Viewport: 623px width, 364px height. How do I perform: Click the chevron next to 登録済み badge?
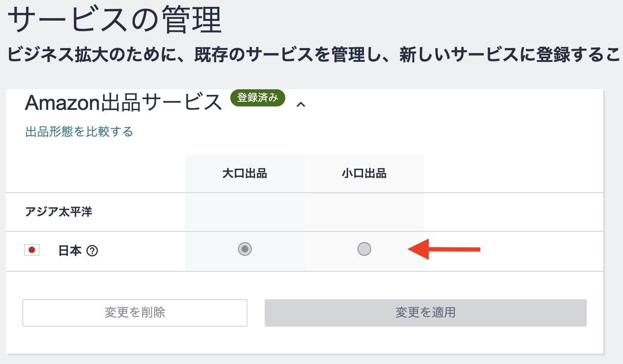(x=301, y=104)
